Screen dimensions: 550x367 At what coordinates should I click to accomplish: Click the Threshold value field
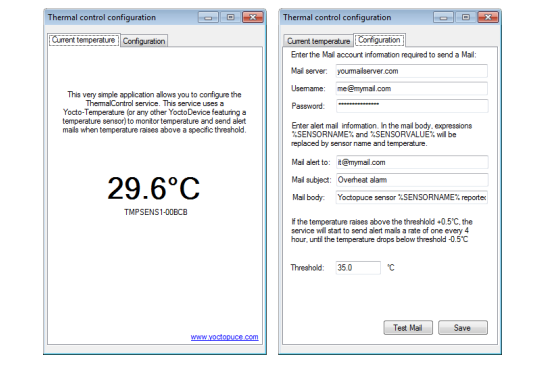point(358,268)
